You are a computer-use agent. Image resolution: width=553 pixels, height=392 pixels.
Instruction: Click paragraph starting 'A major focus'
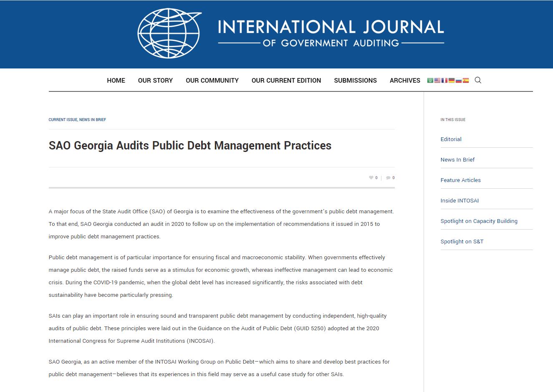[221, 224]
